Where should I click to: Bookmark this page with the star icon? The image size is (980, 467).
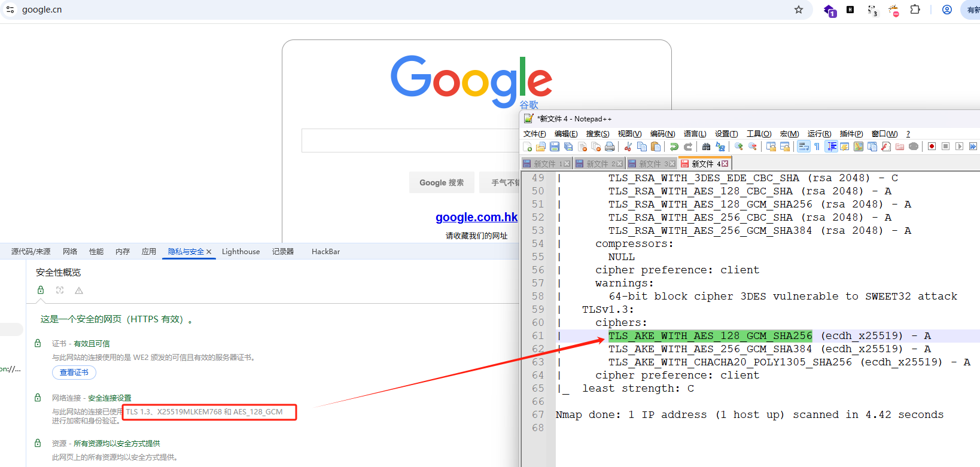point(798,10)
